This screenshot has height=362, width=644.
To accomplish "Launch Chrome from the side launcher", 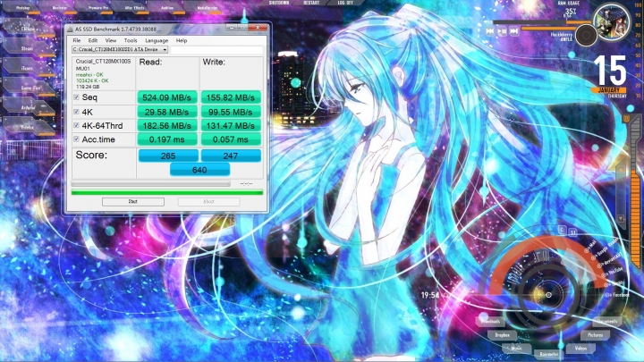I will pos(28,29).
